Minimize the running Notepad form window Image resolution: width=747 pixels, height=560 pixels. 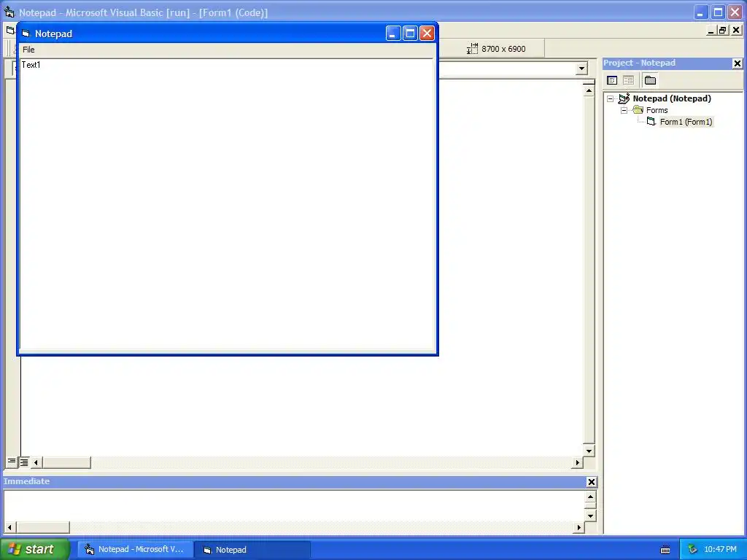tap(393, 34)
